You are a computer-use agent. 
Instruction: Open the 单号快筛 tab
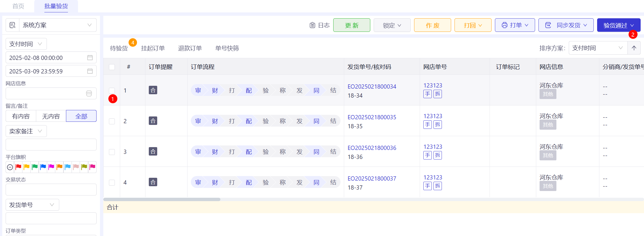click(227, 48)
